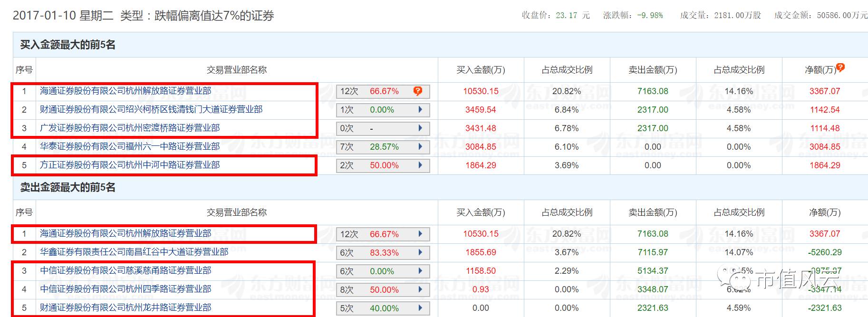This screenshot has height=317, width=868.
Task: Click the sell amount 2321.63
Action: (653, 308)
